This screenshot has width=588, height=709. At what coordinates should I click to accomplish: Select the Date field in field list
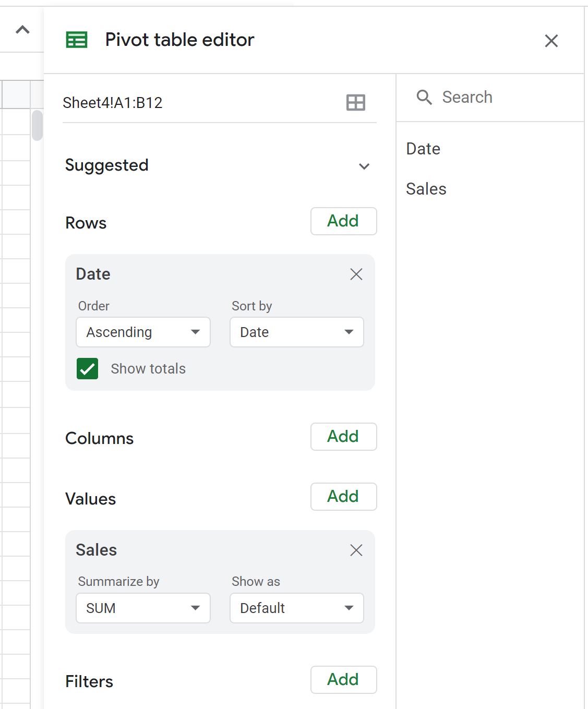click(x=423, y=149)
